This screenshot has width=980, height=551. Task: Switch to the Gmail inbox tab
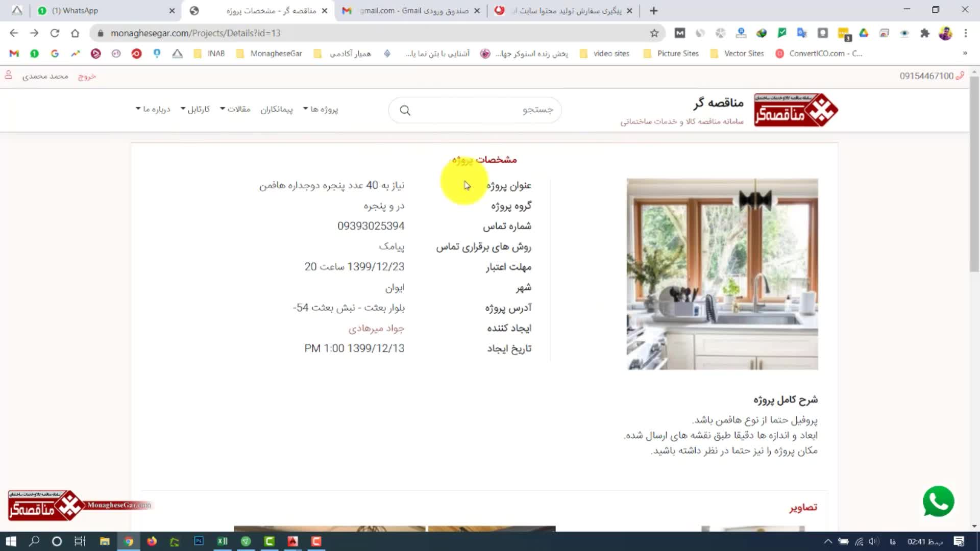tap(413, 11)
